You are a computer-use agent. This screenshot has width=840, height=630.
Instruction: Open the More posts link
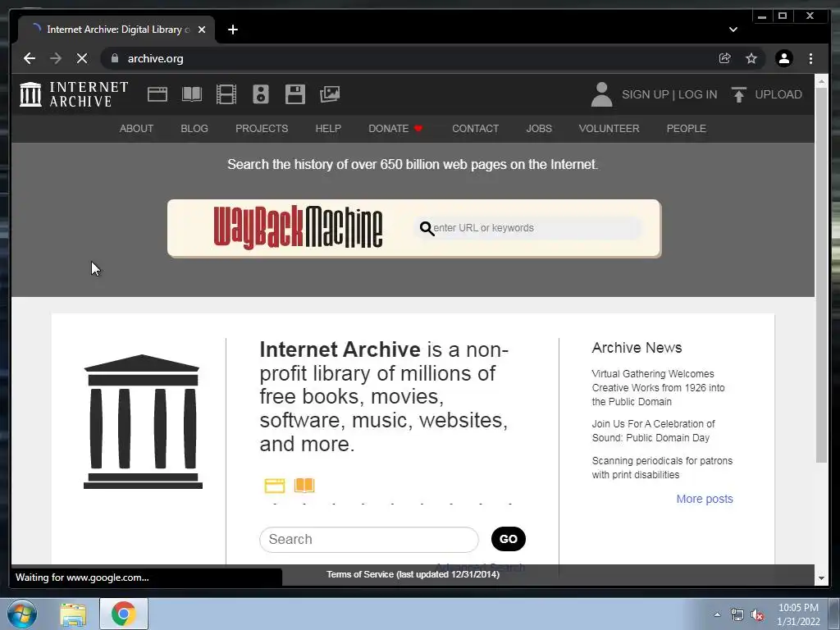pyautogui.click(x=705, y=499)
